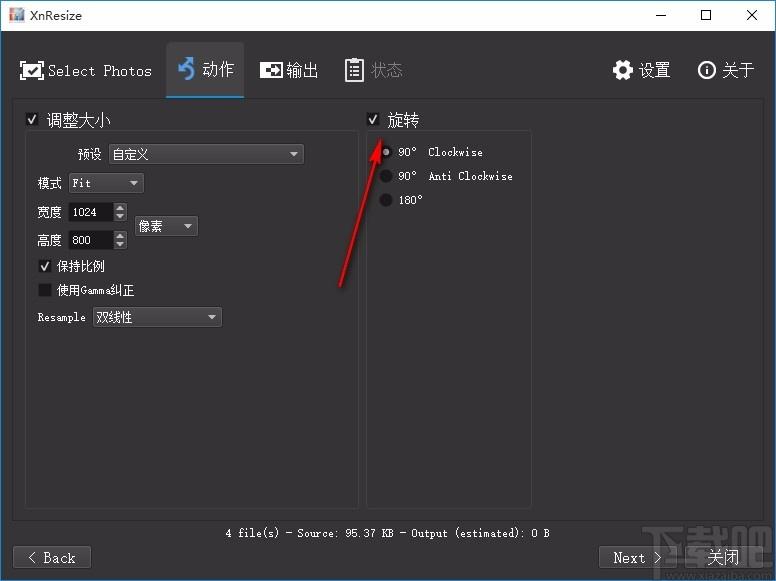
Task: Increase 宽度 width with up arrow
Action: (120, 207)
